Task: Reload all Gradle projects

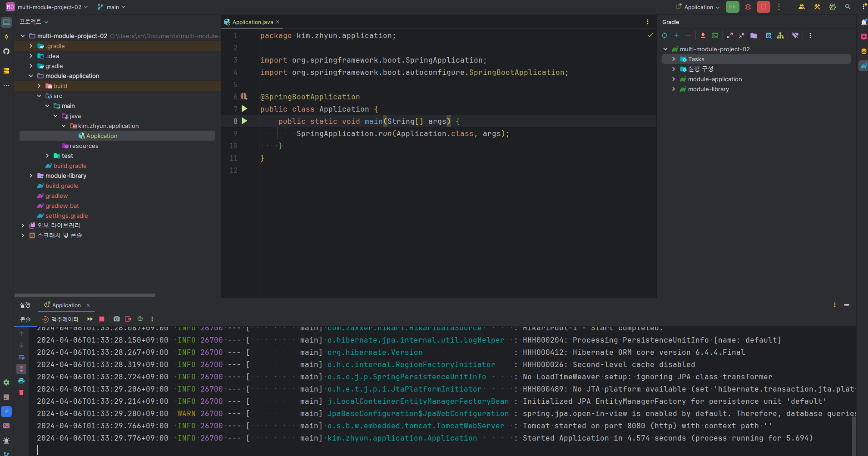Action: coord(665,35)
